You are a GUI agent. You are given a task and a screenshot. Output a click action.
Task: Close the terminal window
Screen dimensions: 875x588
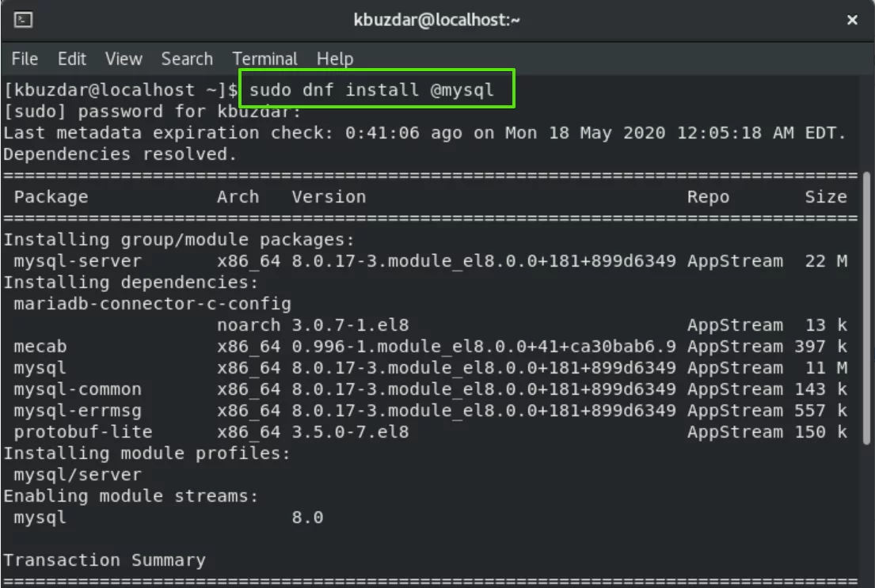pos(852,20)
